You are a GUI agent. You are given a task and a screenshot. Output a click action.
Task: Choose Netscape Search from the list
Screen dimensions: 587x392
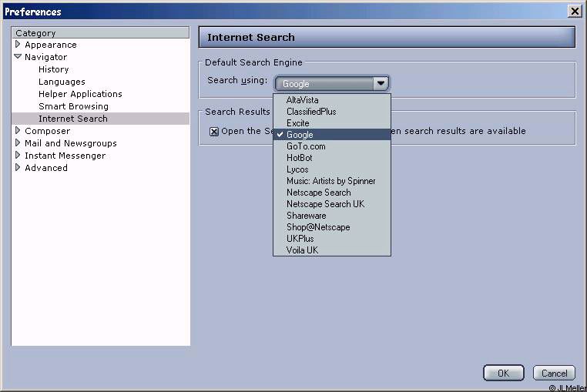[332, 193]
